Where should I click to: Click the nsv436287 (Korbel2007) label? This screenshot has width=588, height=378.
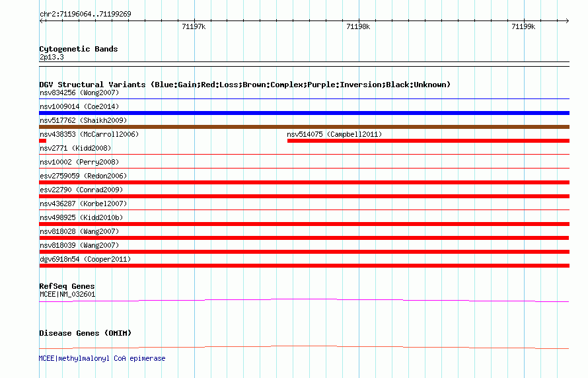pyautogui.click(x=83, y=204)
